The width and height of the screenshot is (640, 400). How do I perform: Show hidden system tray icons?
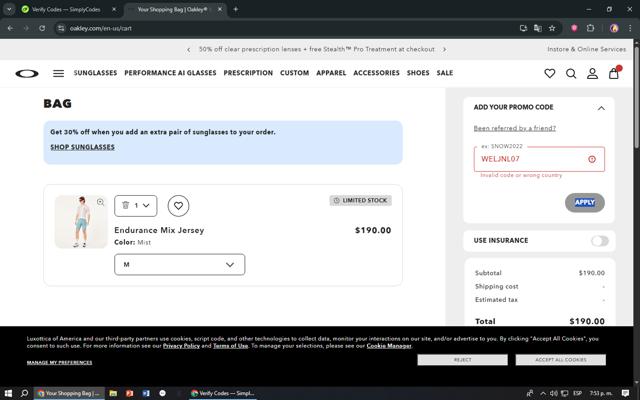[x=543, y=393]
